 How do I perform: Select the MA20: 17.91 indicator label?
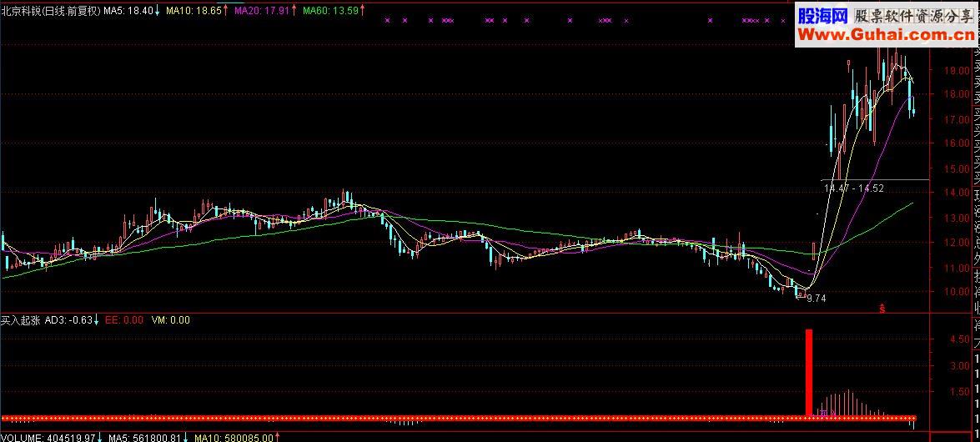(263, 11)
